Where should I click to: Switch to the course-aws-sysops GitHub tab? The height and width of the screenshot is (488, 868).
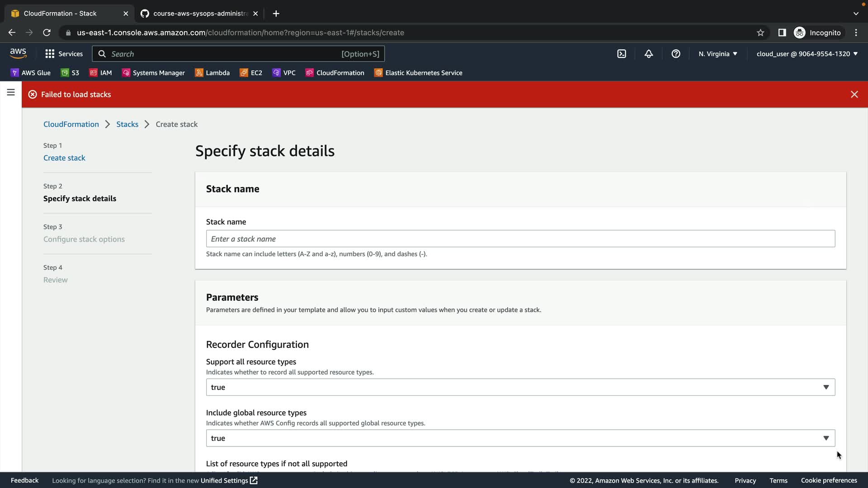[x=199, y=14]
